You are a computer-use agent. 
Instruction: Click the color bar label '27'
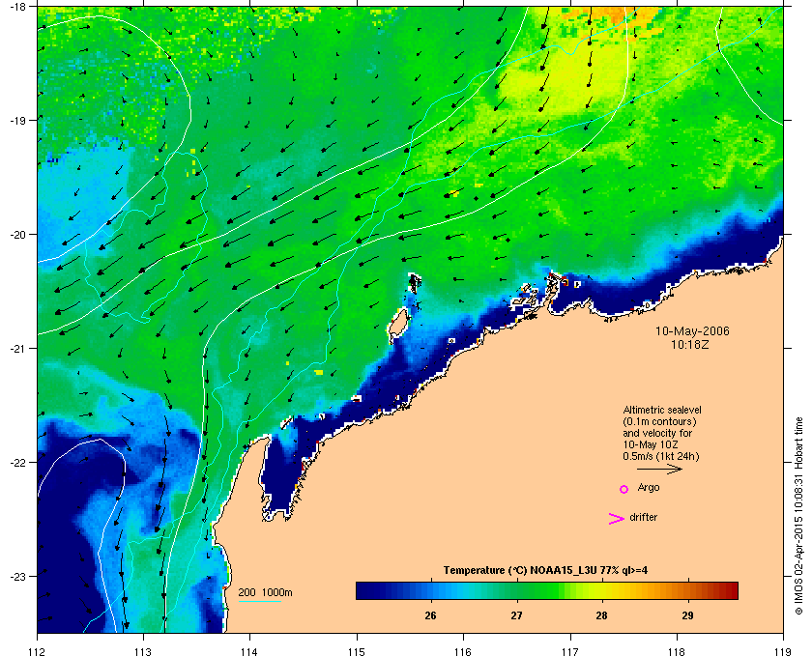[516, 615]
